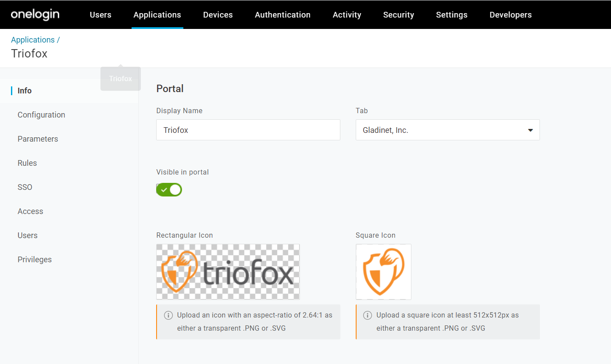This screenshot has height=364, width=611.
Task: Click the 'Visible in portal' label
Action: click(182, 172)
